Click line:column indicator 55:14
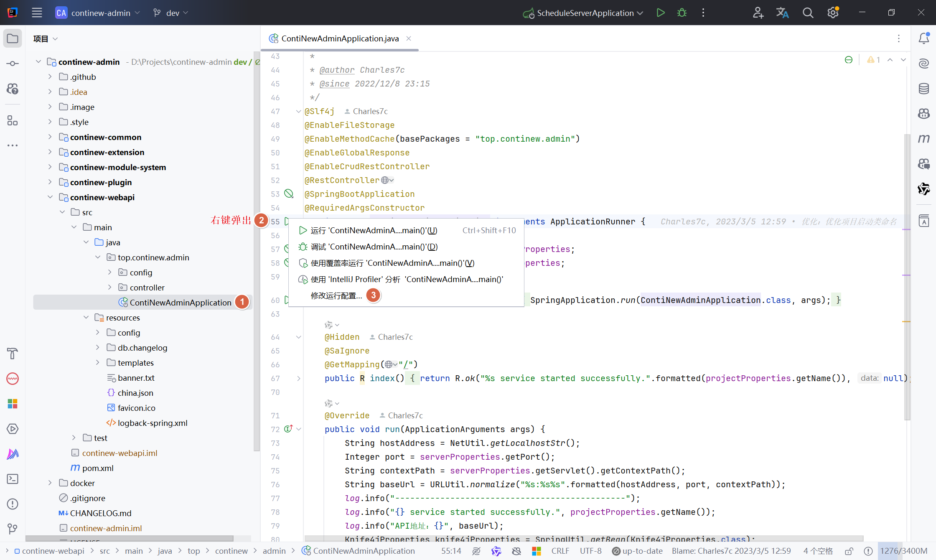Viewport: 936px width, 560px height. 451,551
